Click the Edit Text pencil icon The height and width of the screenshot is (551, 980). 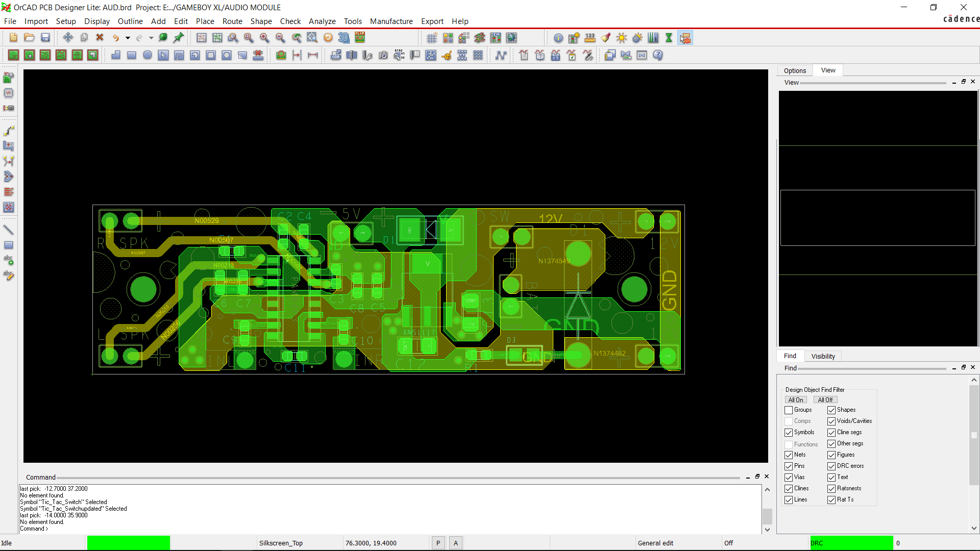click(9, 276)
